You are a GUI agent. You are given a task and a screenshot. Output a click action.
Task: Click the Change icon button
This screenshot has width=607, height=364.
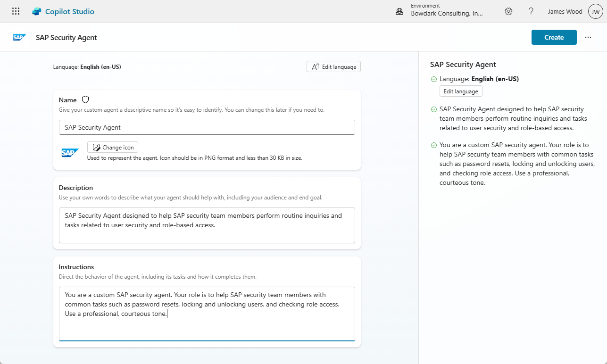113,147
